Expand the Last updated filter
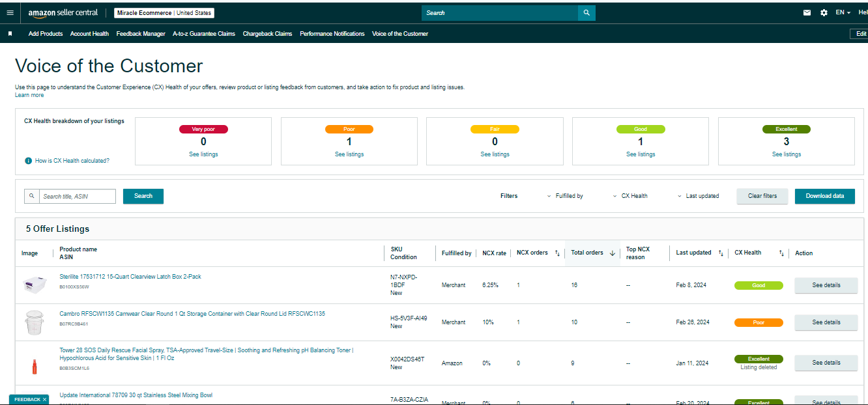Screen dimensions: 868x405 click(698, 196)
